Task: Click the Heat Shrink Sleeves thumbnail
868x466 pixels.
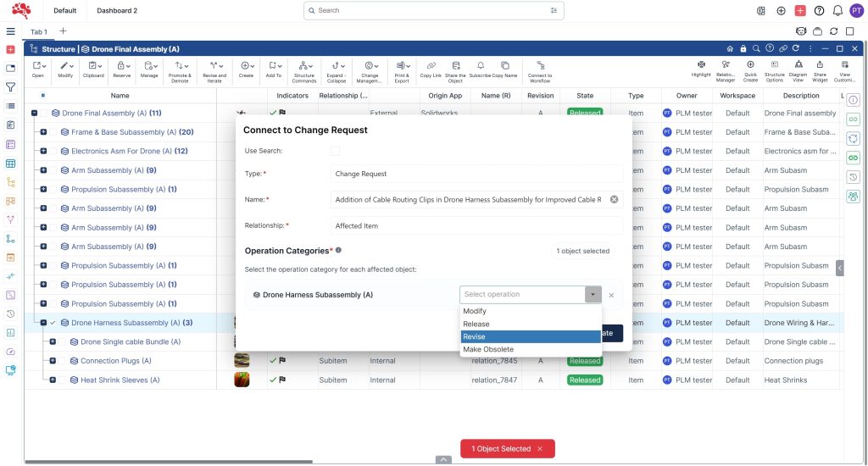Action: (x=242, y=380)
